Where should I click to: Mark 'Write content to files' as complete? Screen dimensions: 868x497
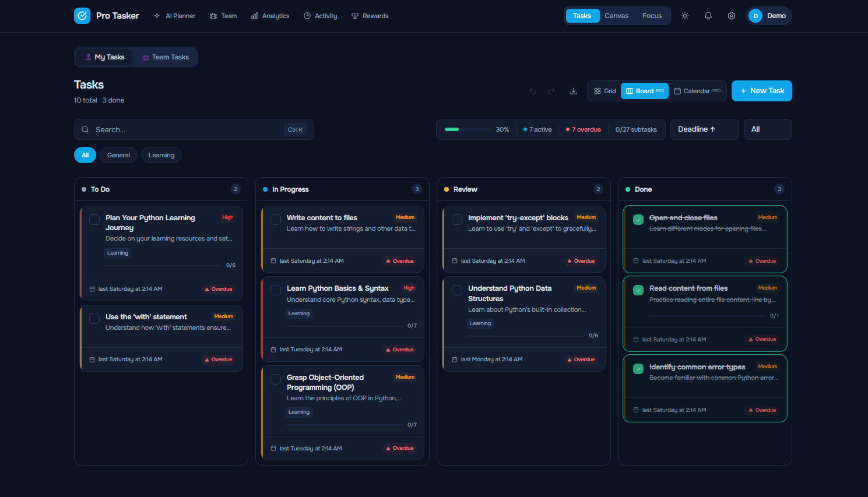[x=275, y=220]
